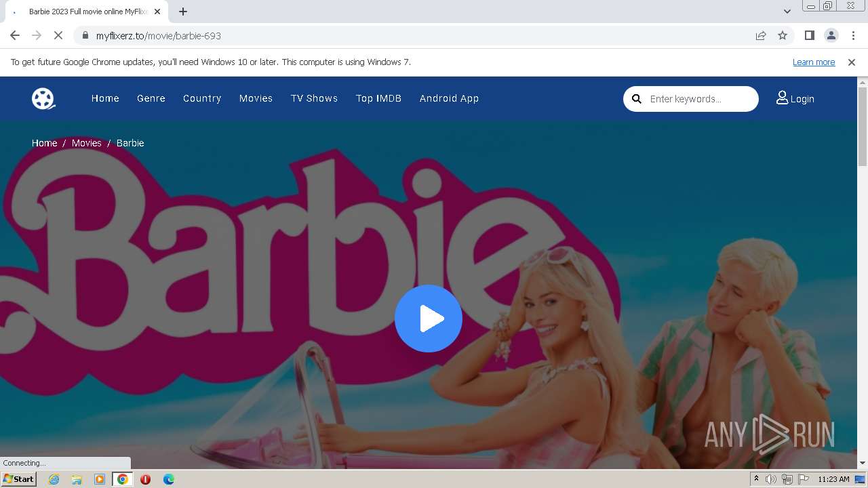Open Windows Explorer folder on taskbar

pos(77,479)
